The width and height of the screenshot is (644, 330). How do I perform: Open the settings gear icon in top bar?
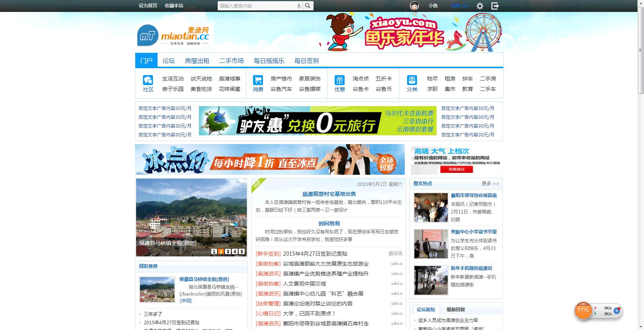click(480, 6)
